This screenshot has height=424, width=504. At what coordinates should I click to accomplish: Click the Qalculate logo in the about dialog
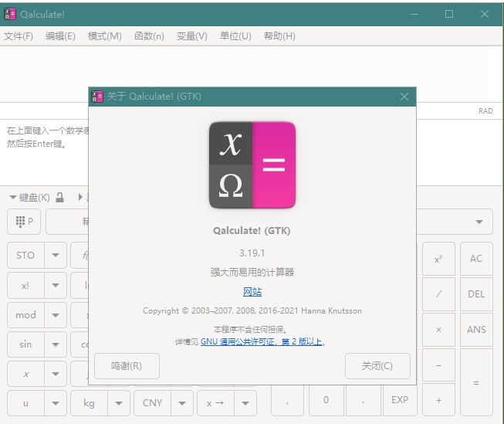point(252,165)
